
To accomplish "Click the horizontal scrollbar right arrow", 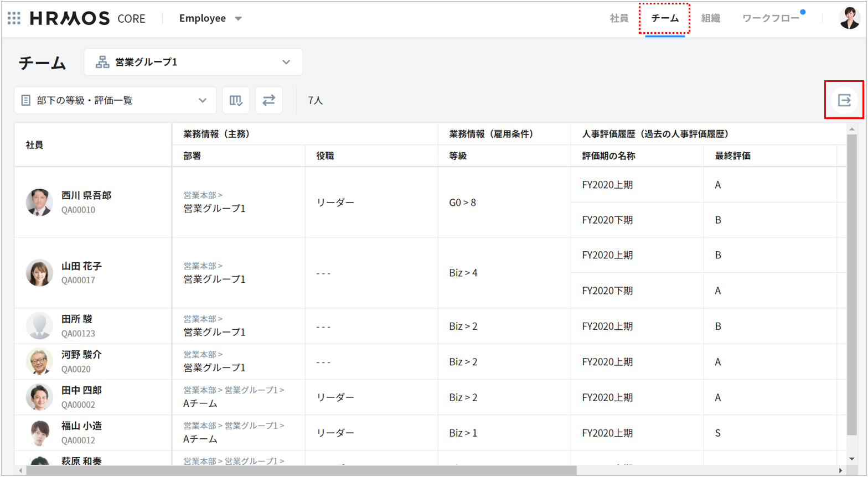I will click(x=840, y=471).
